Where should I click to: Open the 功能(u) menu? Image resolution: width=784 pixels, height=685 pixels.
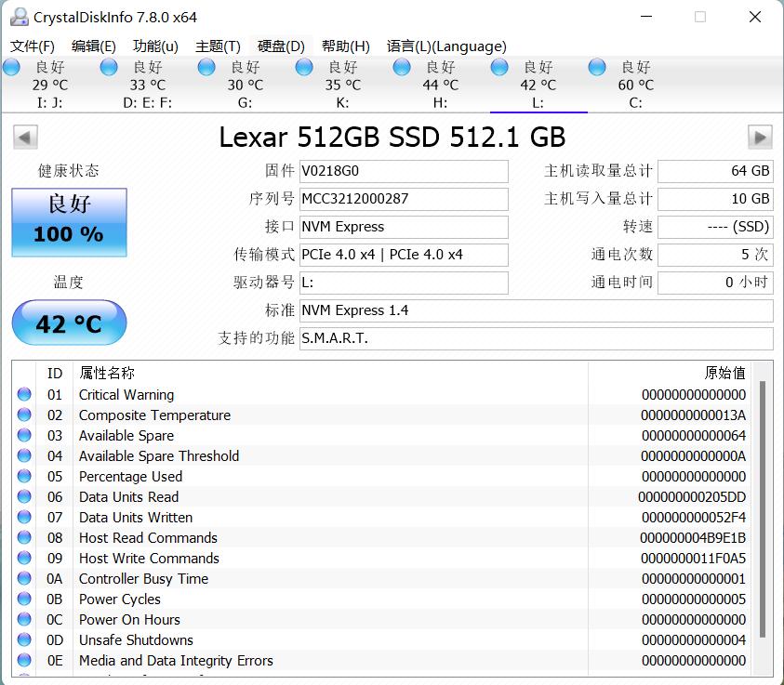point(154,46)
